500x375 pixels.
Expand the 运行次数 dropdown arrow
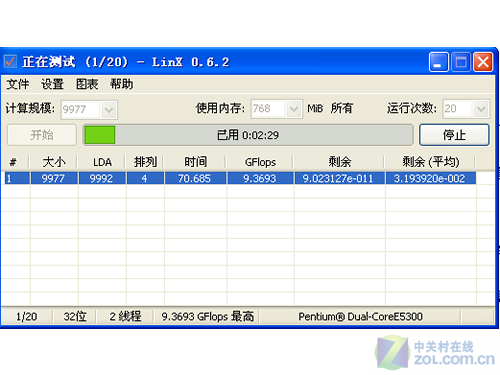coord(481,109)
